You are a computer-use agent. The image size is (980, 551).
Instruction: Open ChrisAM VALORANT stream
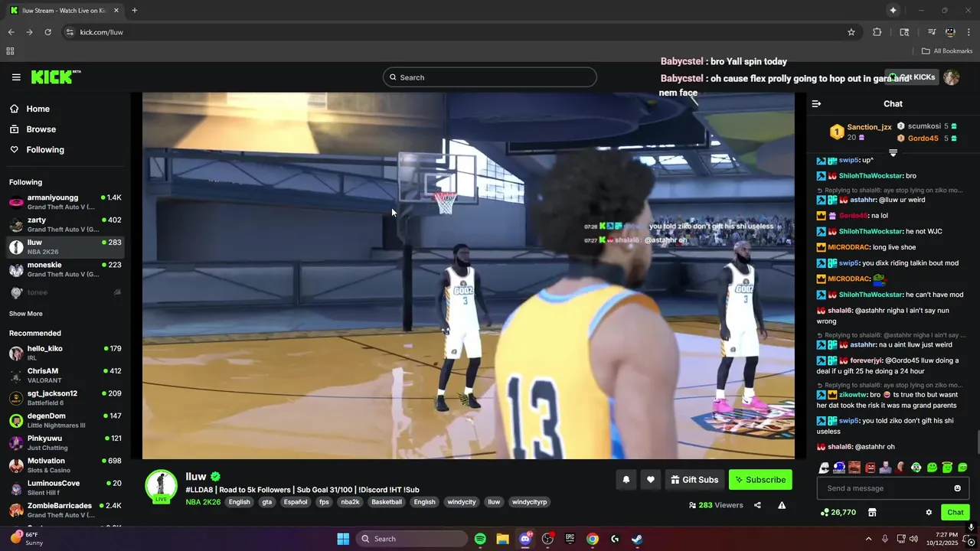[x=65, y=375]
